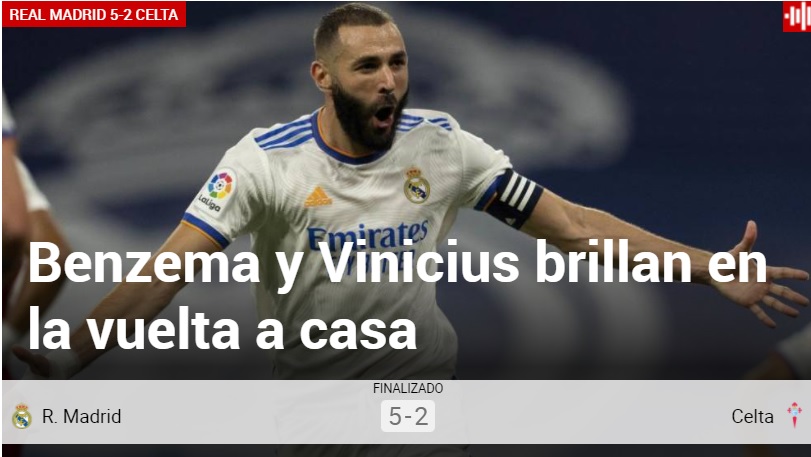The width and height of the screenshot is (811, 457).
Task: Click the Adidas logo on the jersey
Action: pos(318,196)
